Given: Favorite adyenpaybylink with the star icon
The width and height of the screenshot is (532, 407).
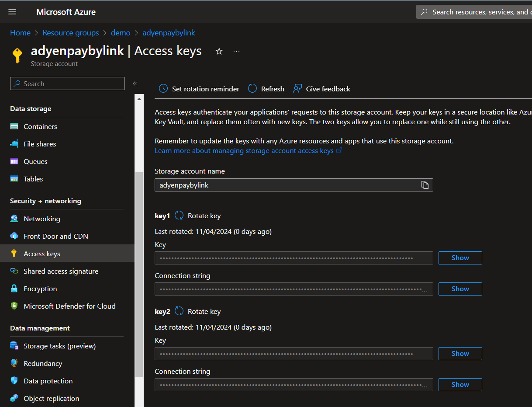Looking at the screenshot, I should click(x=219, y=52).
